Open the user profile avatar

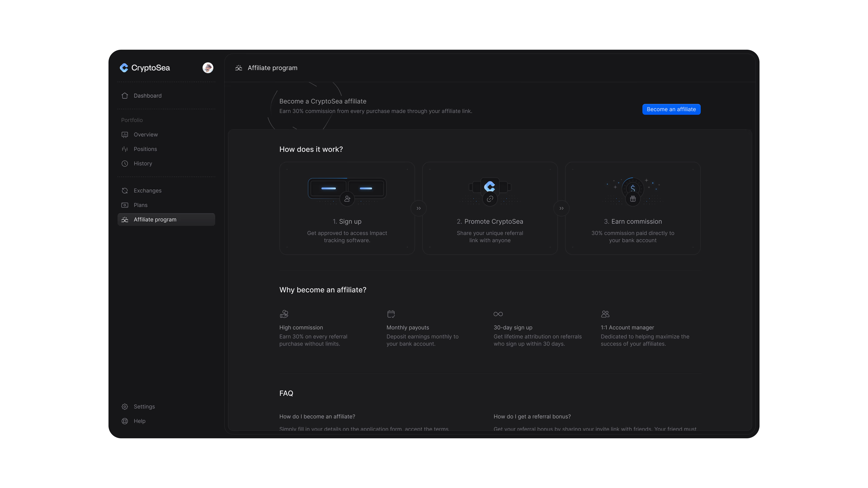[208, 68]
